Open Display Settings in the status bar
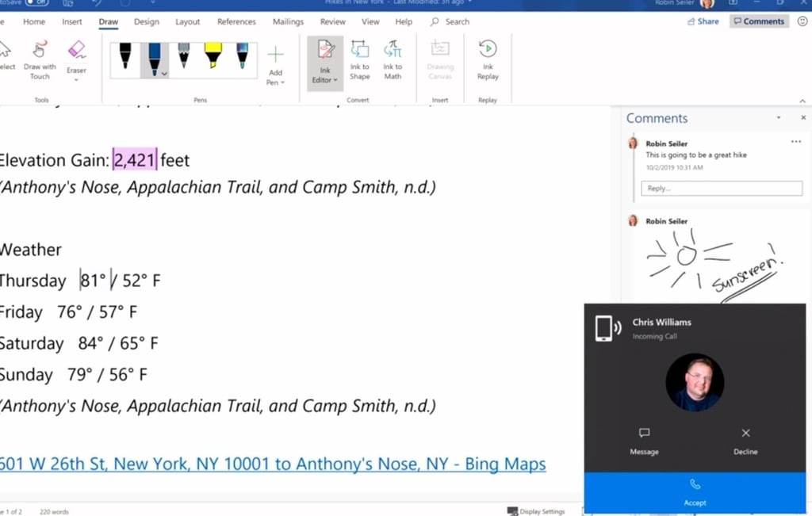 pyautogui.click(x=536, y=511)
